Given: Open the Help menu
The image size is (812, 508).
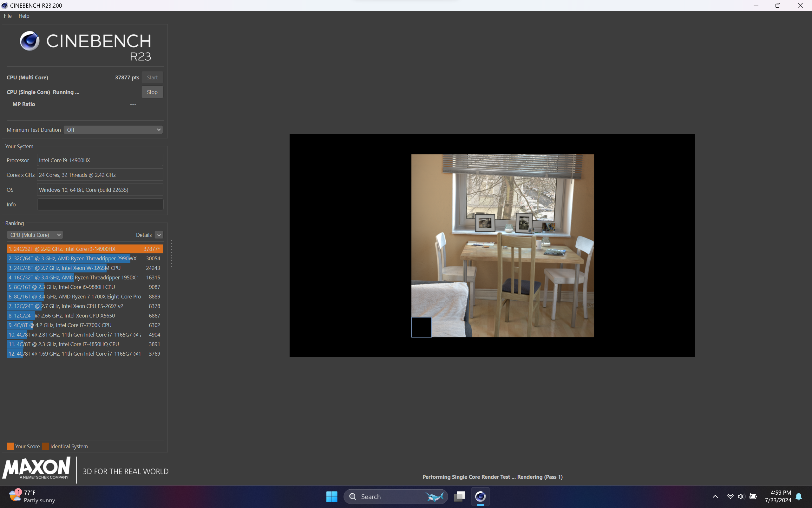Looking at the screenshot, I should pyautogui.click(x=24, y=16).
